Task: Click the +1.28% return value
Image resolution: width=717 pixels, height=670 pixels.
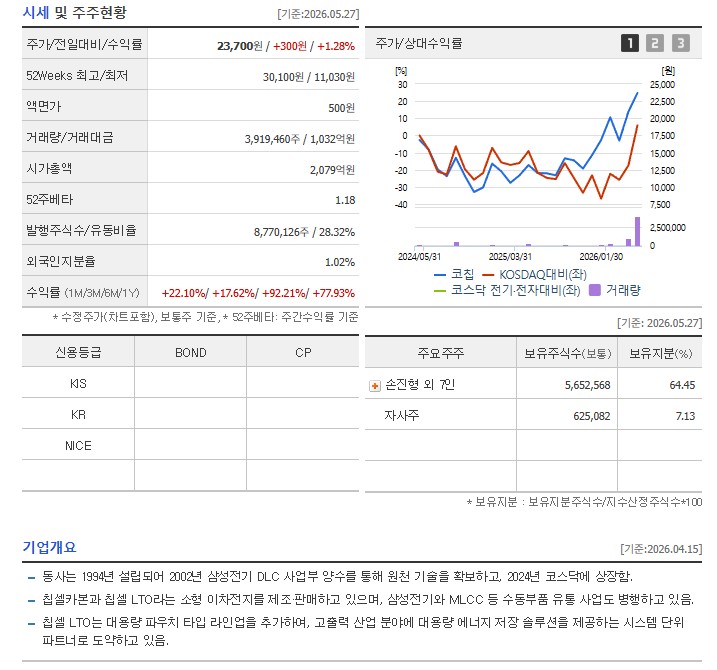Action: click(336, 46)
